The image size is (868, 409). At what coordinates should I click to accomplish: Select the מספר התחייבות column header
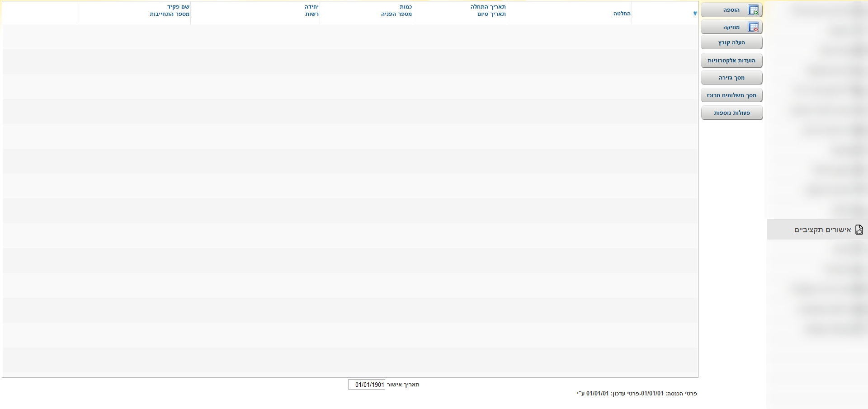coord(170,14)
